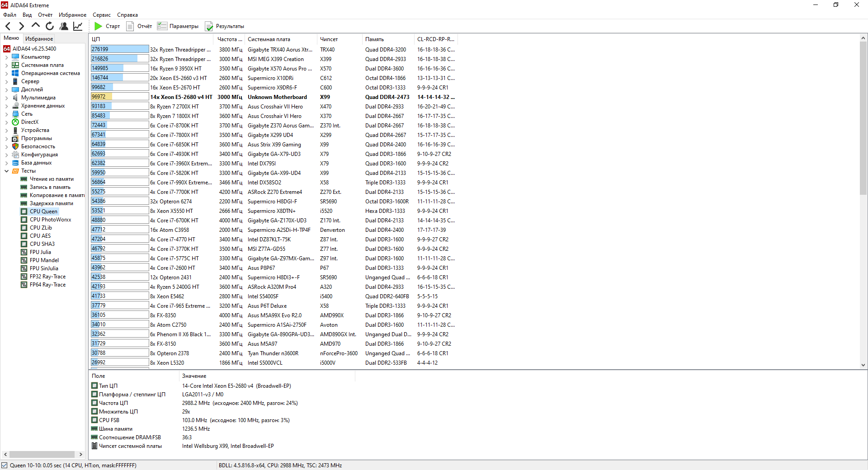This screenshot has width=868, height=470.
Task: Click '8x Ryzen 7 2700X HT' row
Action: tap(175, 107)
